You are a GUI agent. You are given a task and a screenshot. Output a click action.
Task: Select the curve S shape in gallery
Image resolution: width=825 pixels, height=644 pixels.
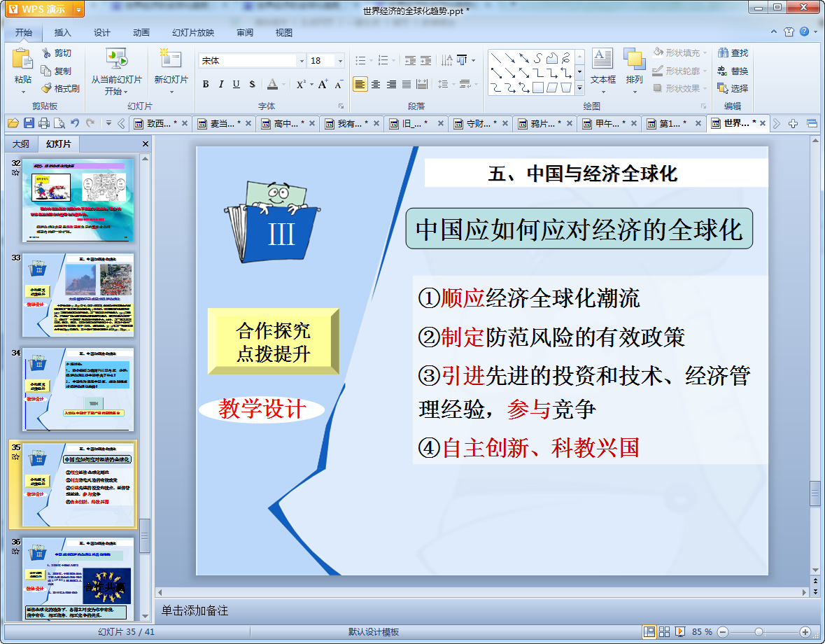point(537,58)
